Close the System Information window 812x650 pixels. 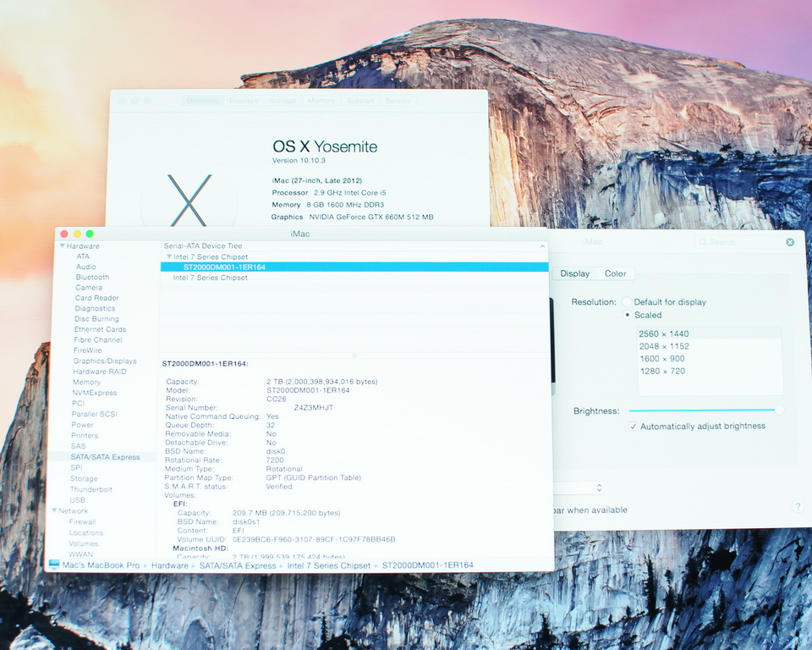point(64,234)
